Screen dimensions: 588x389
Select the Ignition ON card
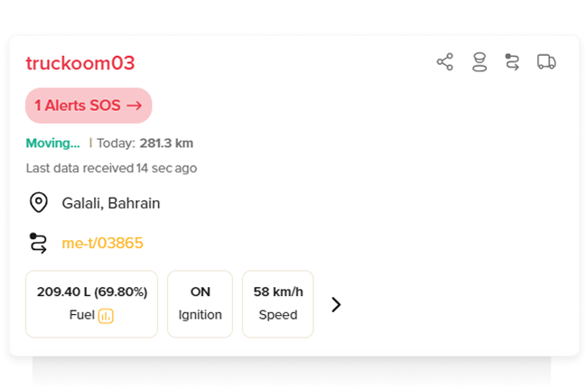pos(200,304)
